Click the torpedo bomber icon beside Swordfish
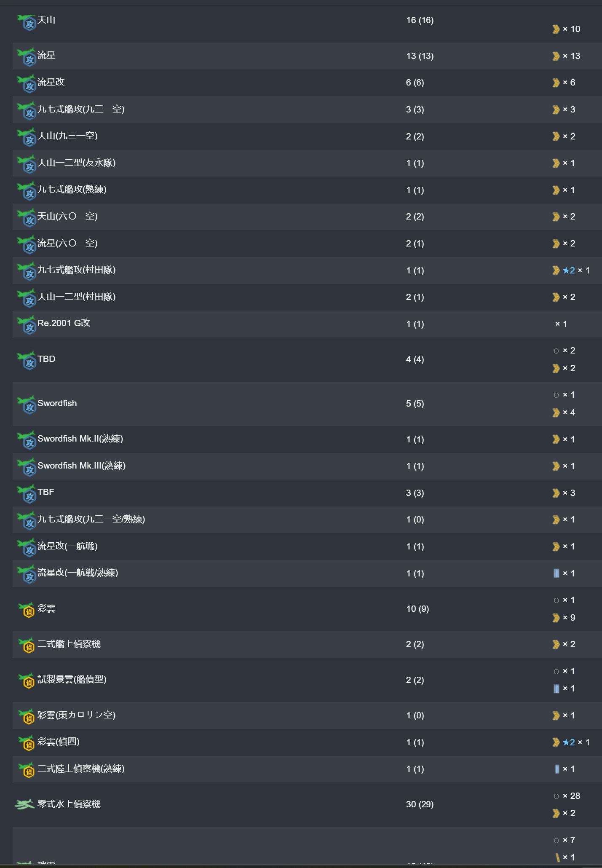602x868 pixels. [27, 405]
